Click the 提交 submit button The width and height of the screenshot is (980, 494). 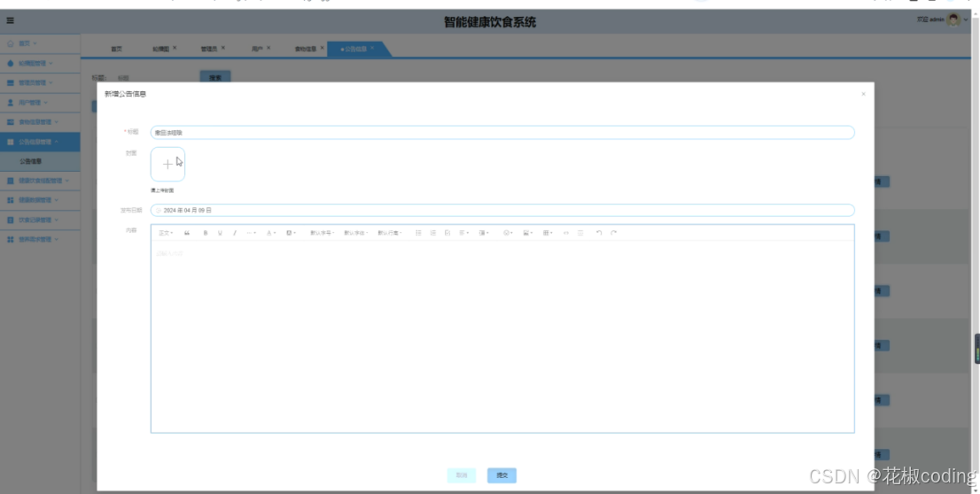(502, 475)
